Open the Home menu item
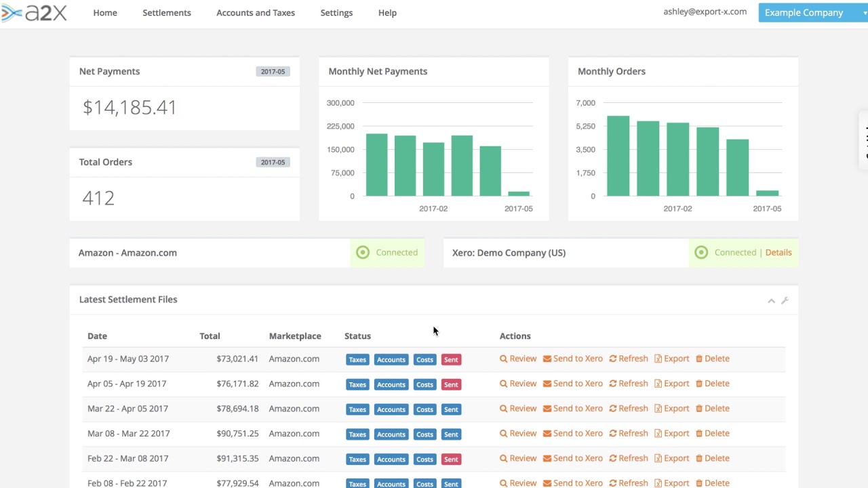The width and height of the screenshot is (868, 488). 105,13
